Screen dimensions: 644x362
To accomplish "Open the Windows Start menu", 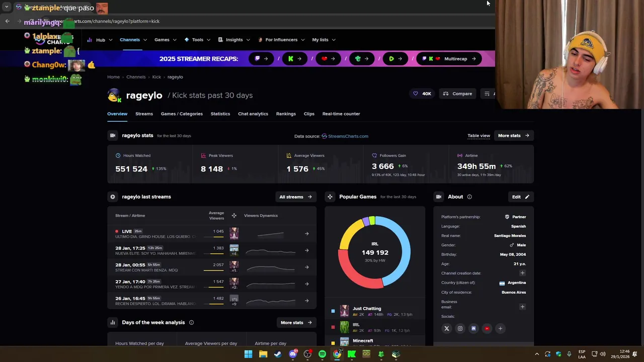I will [248, 354].
